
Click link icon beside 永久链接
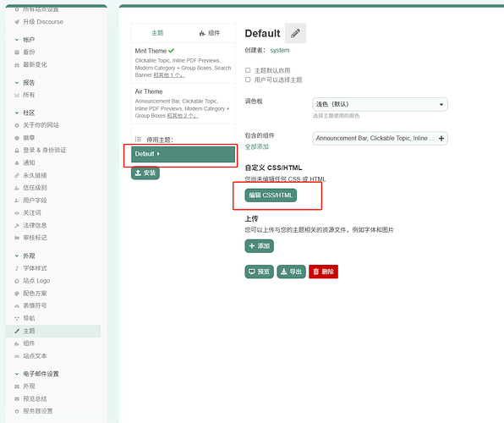17,175
